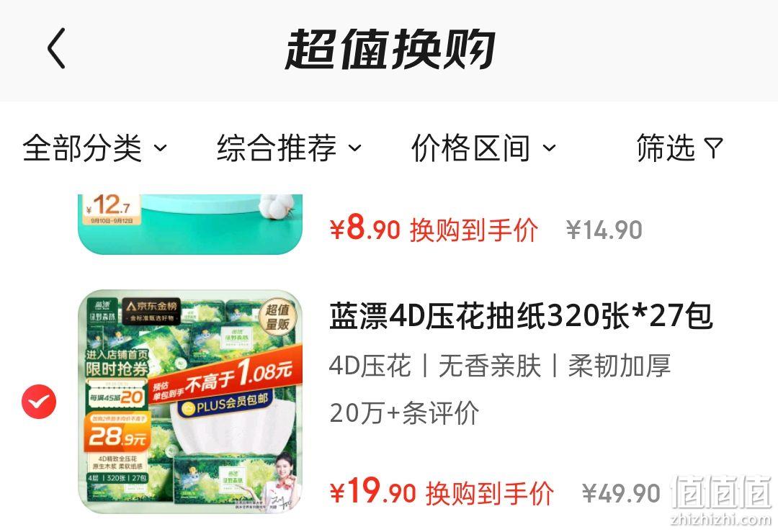Open the 蓝漂4D压花抽纸320张*27包 product title
The width and height of the screenshot is (778, 532).
[x=521, y=316]
